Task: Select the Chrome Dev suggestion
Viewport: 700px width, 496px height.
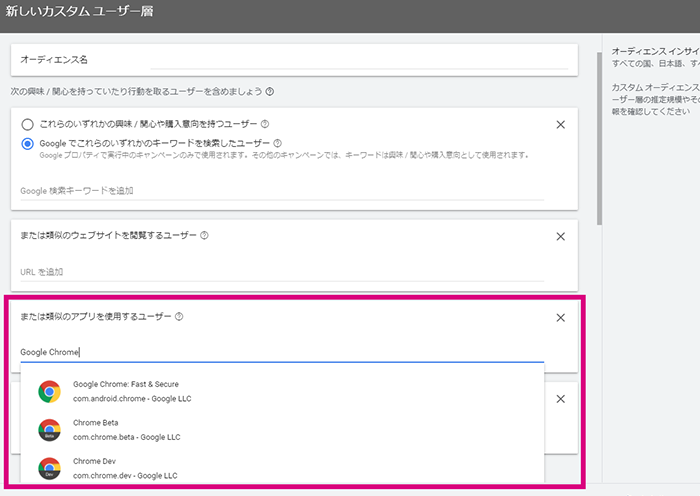Action: (x=282, y=468)
